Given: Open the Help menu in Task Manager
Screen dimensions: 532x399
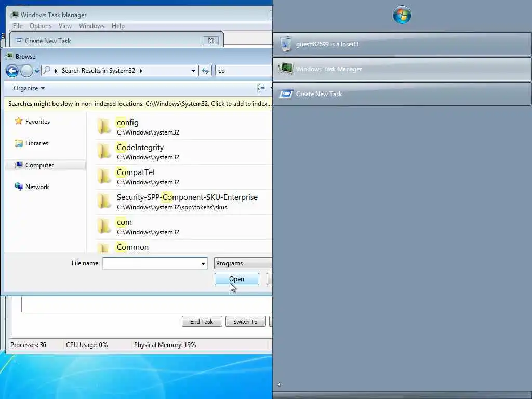Looking at the screenshot, I should 118,26.
